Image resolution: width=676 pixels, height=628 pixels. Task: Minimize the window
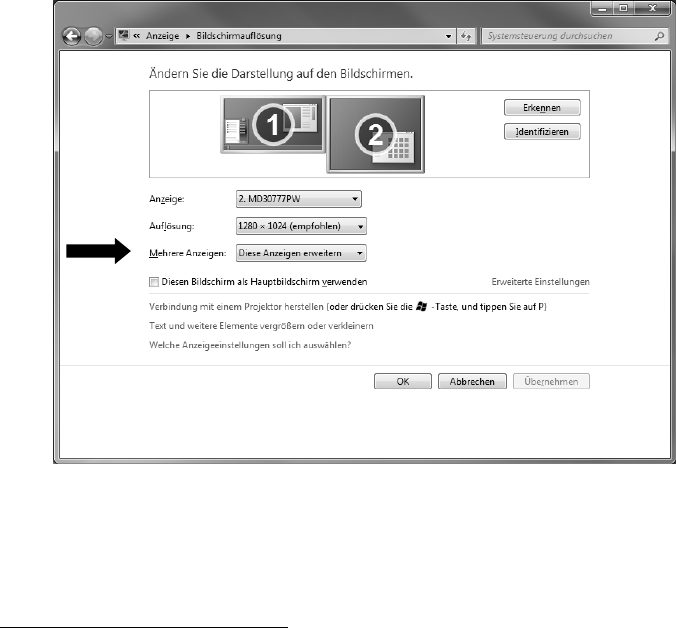click(602, 8)
